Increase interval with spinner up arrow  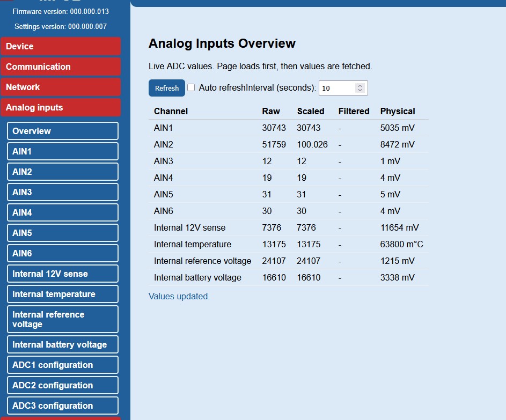(x=360, y=85)
